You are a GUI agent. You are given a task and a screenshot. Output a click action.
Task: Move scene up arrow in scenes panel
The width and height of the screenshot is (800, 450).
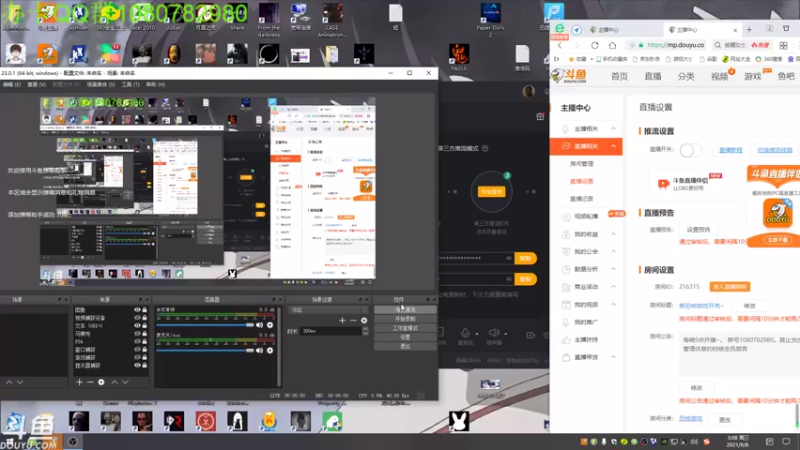point(9,382)
